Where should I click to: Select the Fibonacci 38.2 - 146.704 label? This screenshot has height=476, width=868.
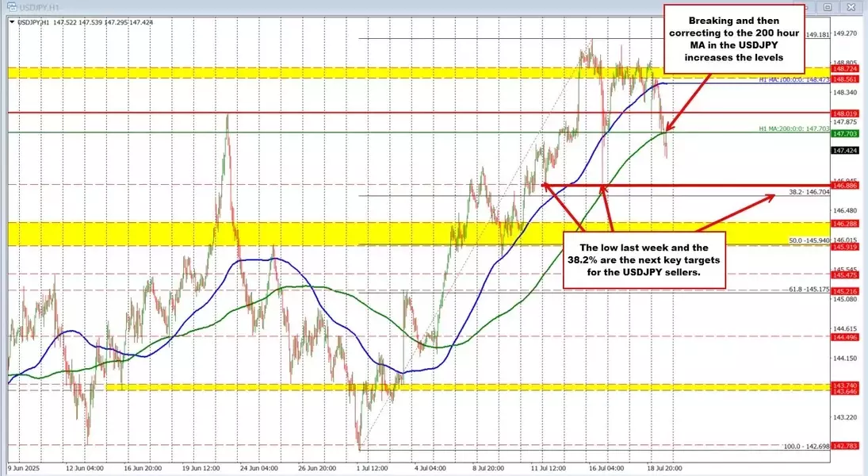point(809,192)
